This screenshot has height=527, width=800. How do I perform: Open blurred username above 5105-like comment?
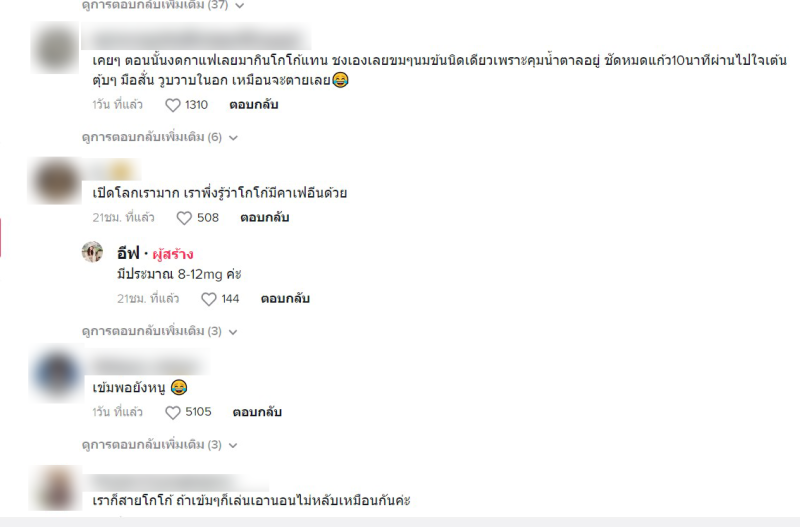(147, 365)
